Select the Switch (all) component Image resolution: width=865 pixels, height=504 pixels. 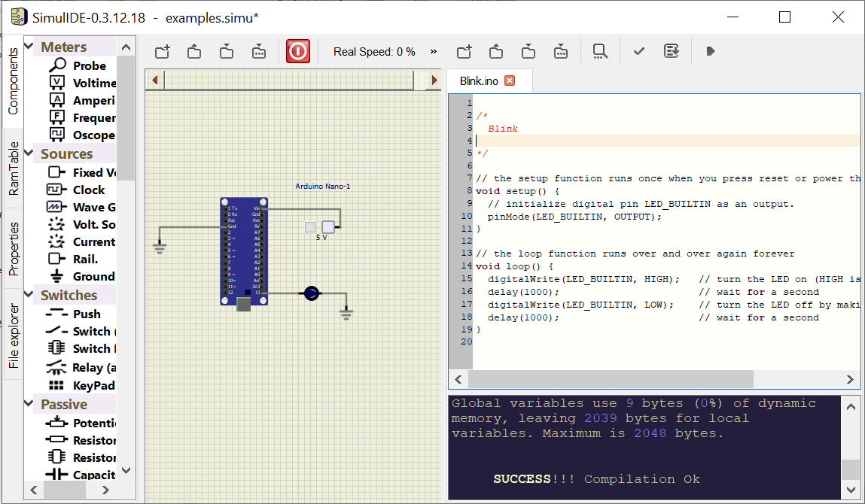(81, 331)
